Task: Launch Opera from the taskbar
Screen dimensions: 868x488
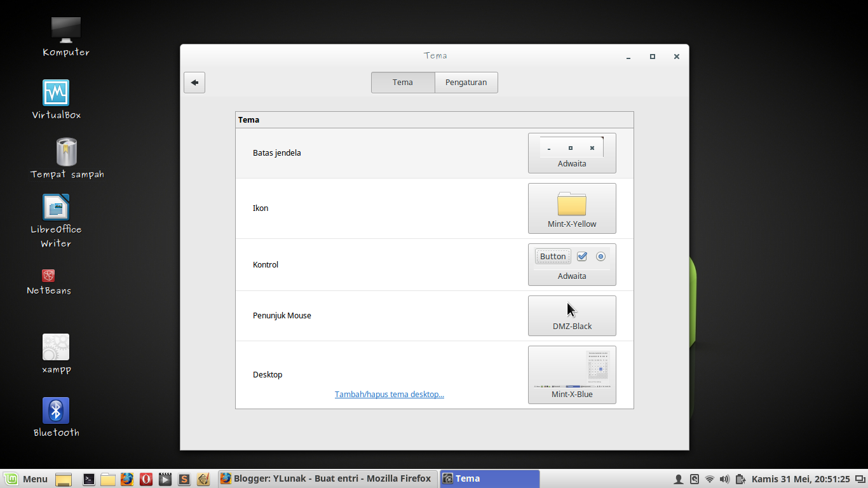Action: [146, 478]
